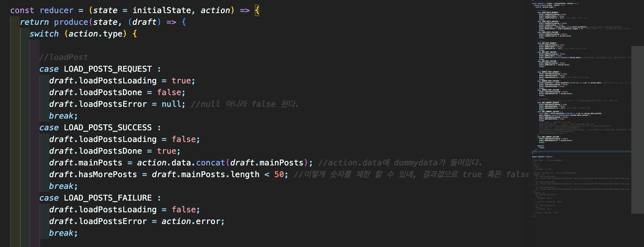Click the Korean comment after null assignment
644x247 pixels.
pyautogui.click(x=245, y=104)
